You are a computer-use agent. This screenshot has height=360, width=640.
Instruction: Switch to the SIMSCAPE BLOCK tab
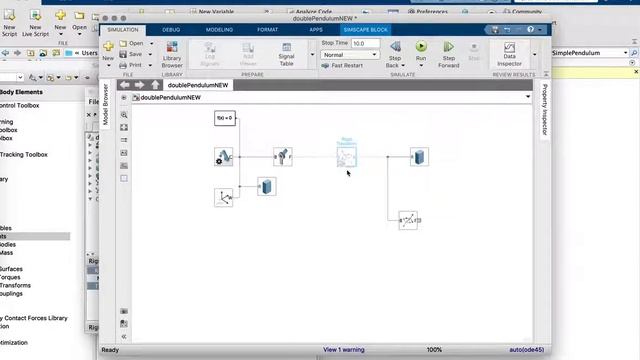click(x=365, y=30)
